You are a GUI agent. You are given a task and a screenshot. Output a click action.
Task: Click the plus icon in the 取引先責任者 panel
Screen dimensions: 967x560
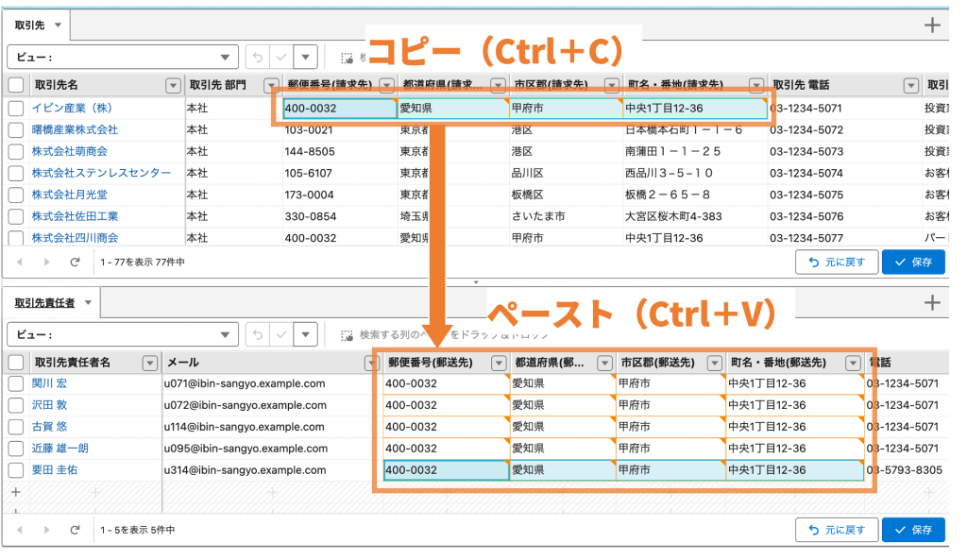pyautogui.click(x=932, y=303)
